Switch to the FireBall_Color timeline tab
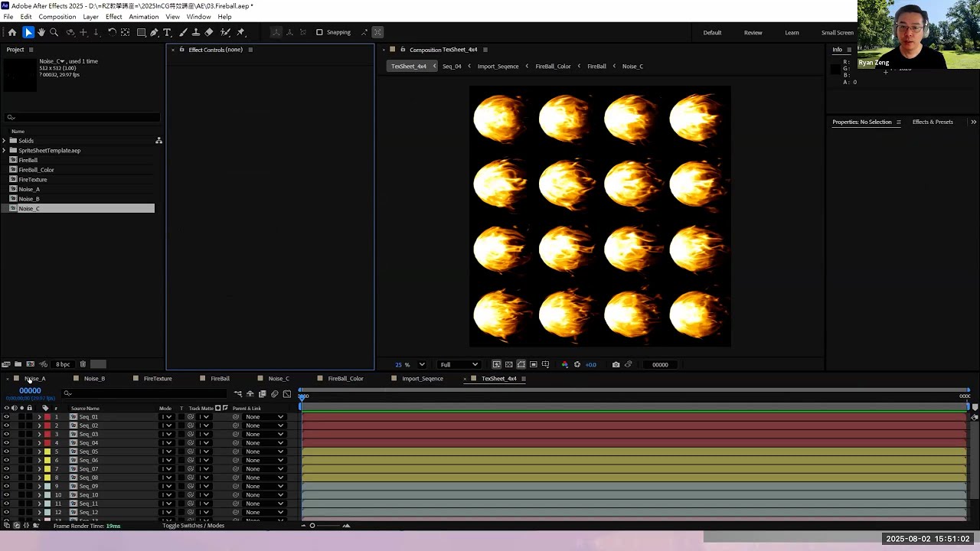980x551 pixels. point(345,379)
